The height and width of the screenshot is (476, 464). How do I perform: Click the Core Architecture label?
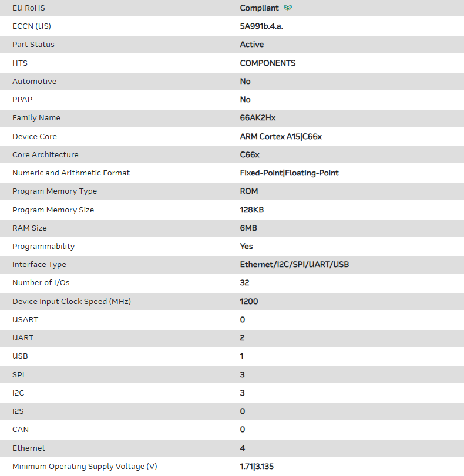pos(45,155)
